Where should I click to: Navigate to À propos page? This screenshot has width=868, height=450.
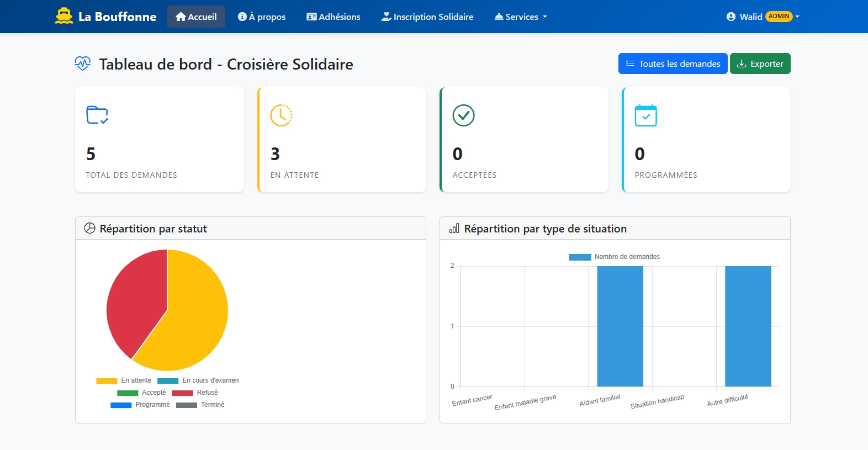coord(262,17)
